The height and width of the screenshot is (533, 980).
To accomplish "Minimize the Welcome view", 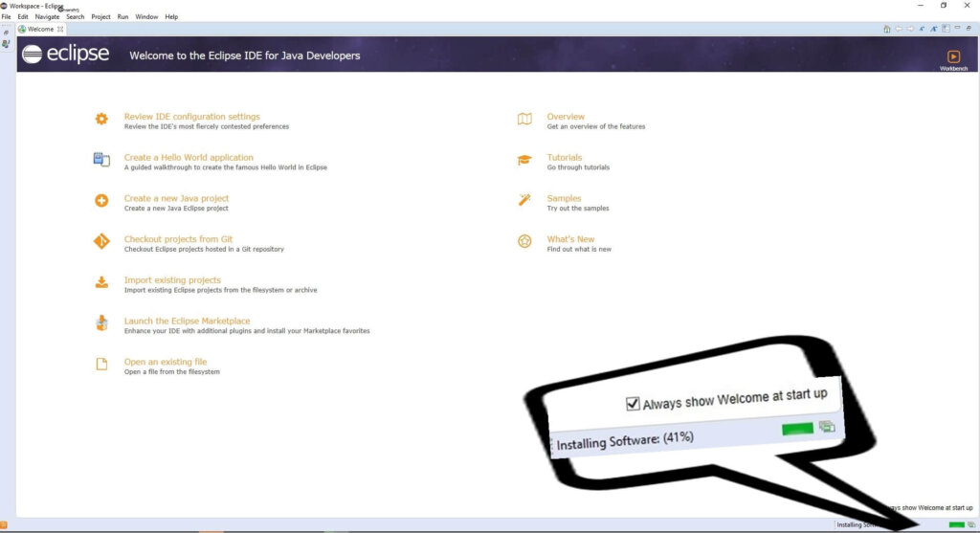I will pos(957,28).
